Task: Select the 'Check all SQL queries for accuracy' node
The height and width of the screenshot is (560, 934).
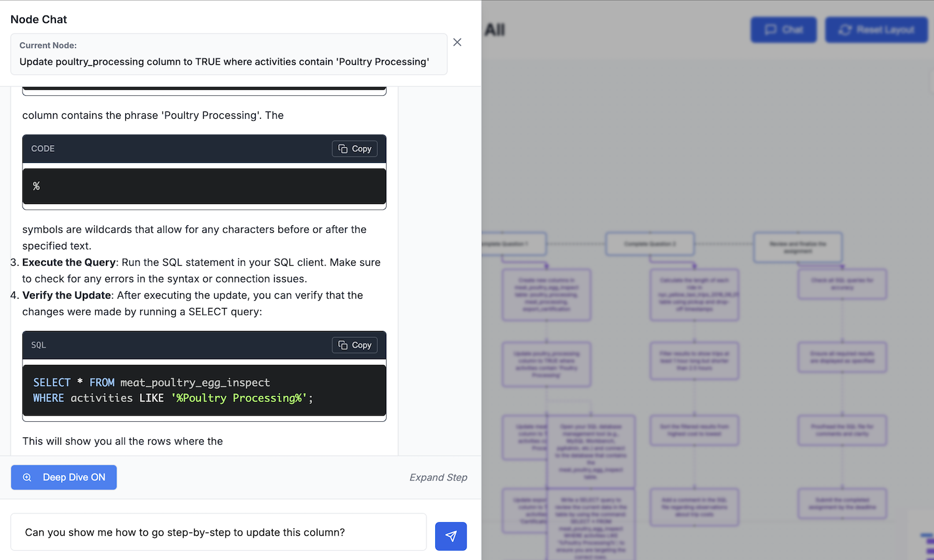Action: (842, 284)
